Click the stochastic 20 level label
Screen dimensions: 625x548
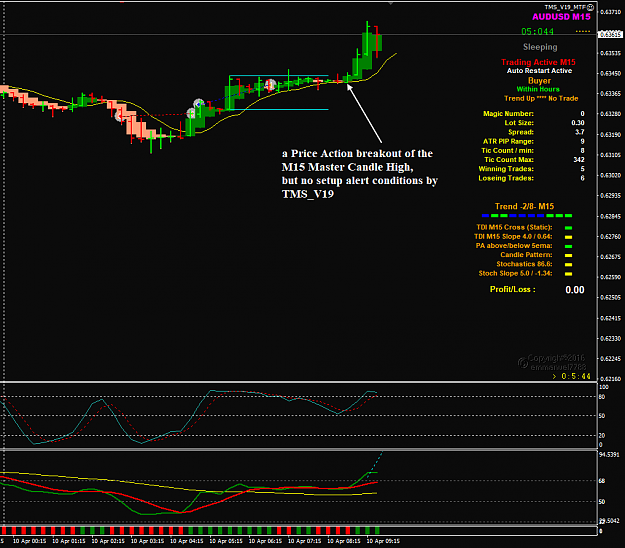[602, 436]
